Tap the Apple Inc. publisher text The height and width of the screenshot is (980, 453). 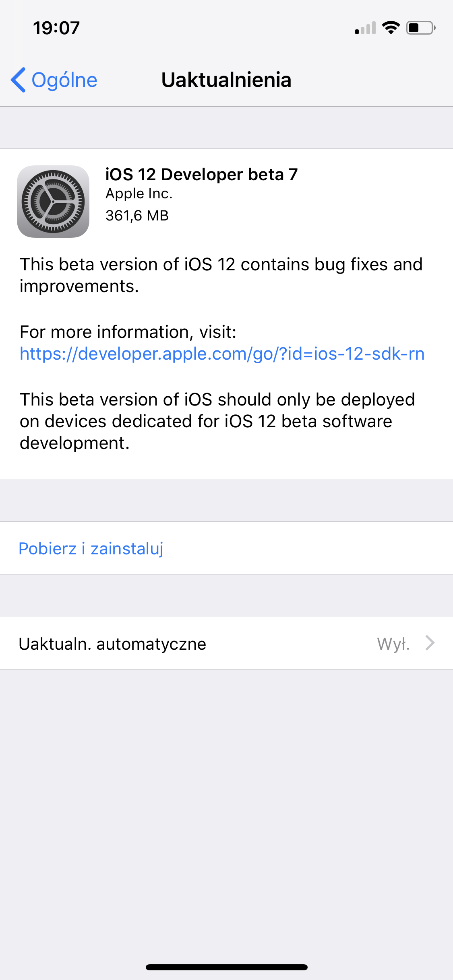(139, 194)
